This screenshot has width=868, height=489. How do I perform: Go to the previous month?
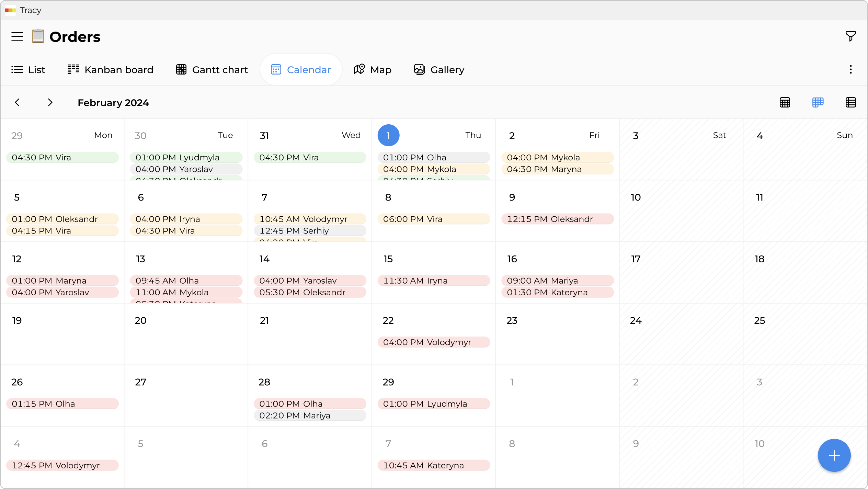tap(17, 102)
